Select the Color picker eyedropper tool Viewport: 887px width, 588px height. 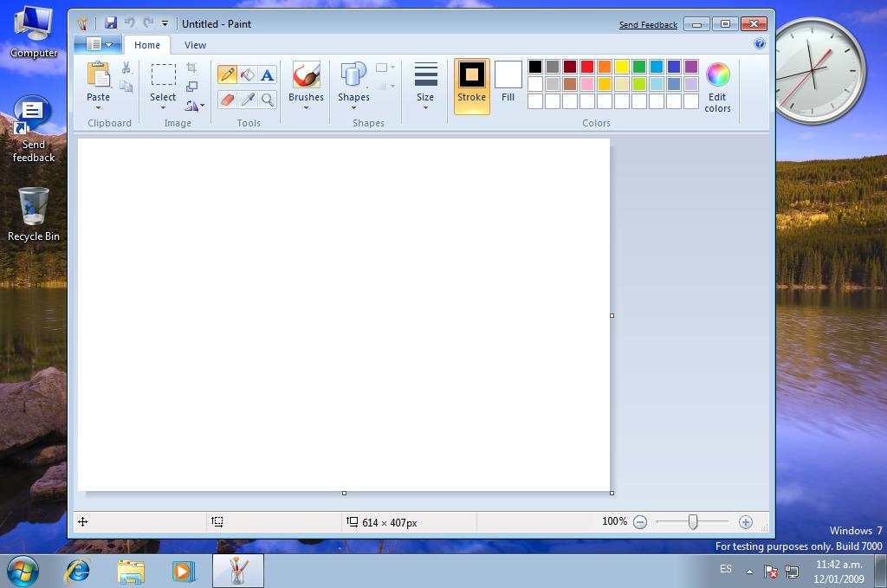248,100
